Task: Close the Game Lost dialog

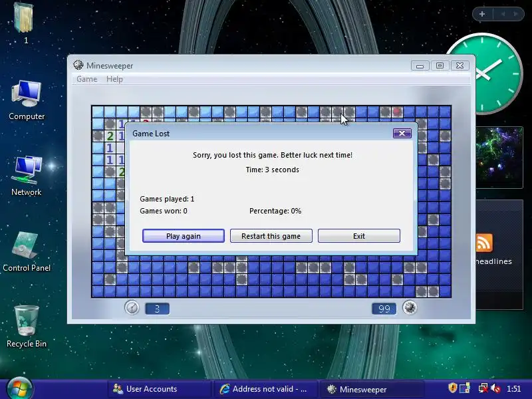Action: 402,134
